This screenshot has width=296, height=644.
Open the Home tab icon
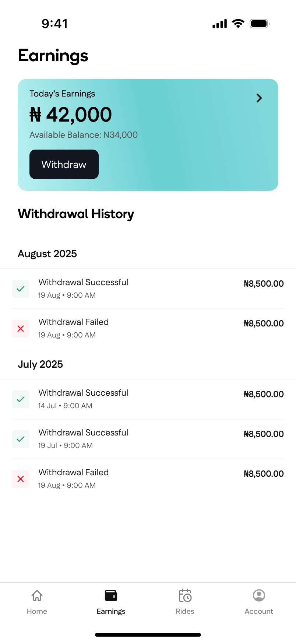(37, 595)
